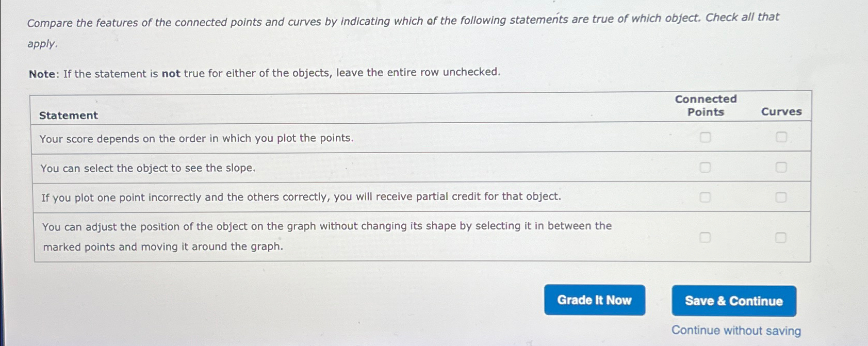Screen dimensions: 868x346
Task: Check Connected Points for partial credit statement
Action: coord(706,196)
